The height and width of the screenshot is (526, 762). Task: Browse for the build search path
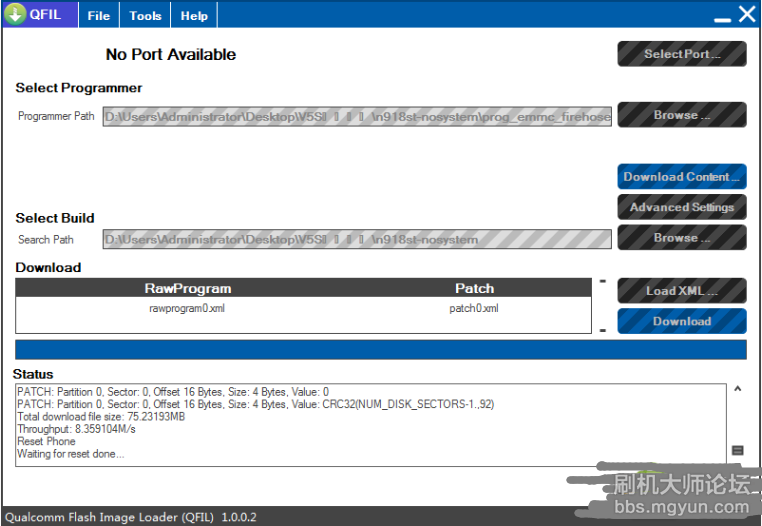pyautogui.click(x=682, y=237)
